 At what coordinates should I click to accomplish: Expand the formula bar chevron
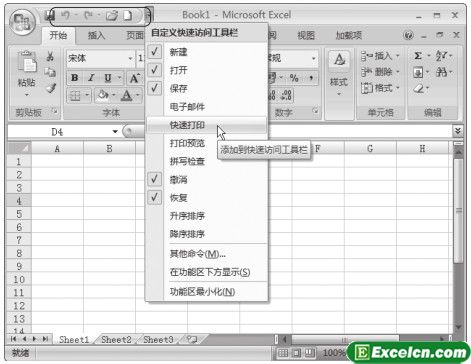pos(458,131)
